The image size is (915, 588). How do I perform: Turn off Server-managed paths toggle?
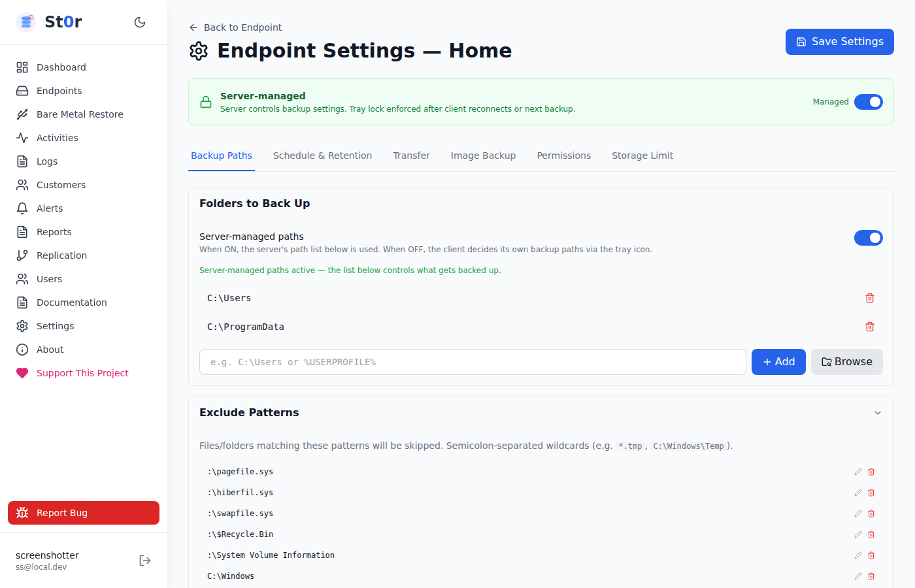869,238
